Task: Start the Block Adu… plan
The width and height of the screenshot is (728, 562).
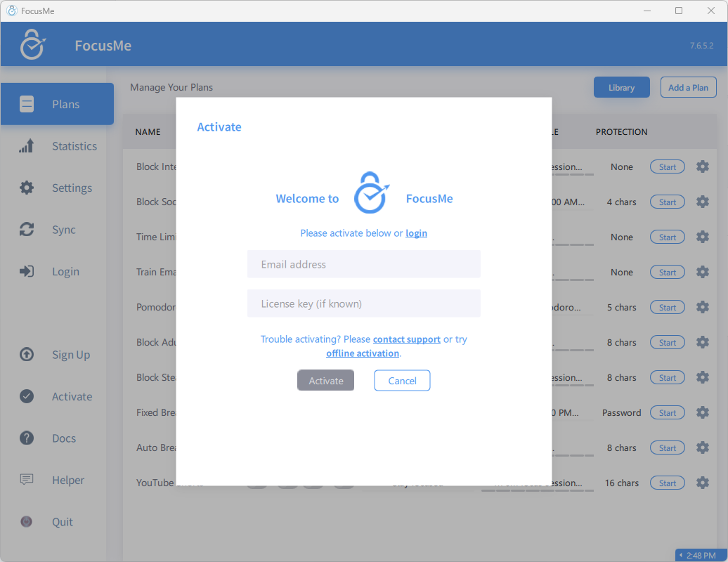Action: (x=667, y=343)
